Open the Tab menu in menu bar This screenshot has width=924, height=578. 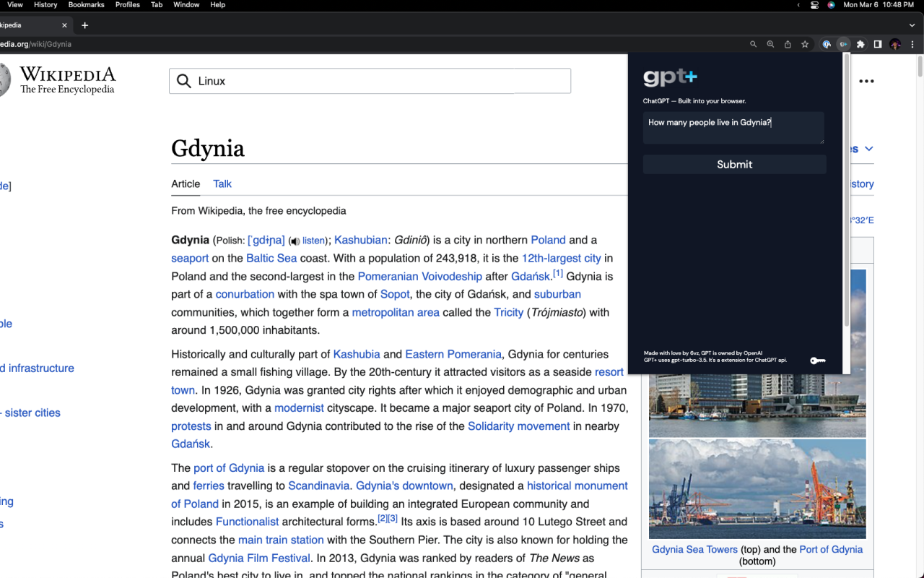pos(157,5)
